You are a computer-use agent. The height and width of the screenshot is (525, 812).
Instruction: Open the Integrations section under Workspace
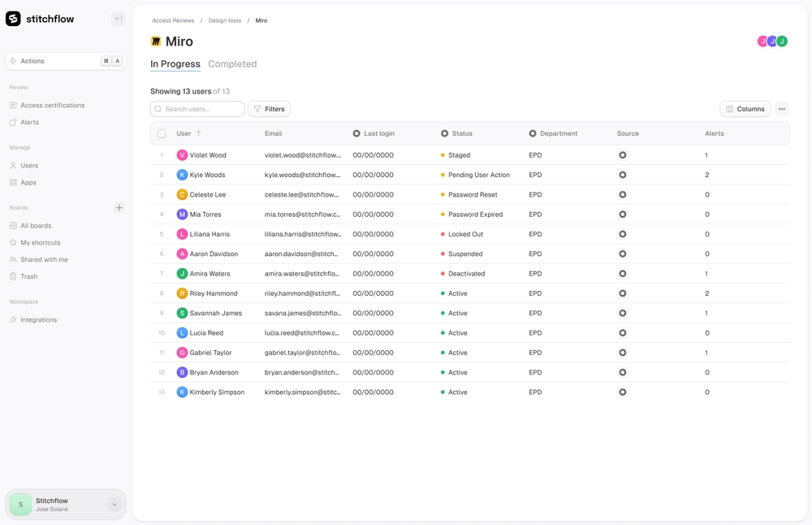click(x=37, y=319)
